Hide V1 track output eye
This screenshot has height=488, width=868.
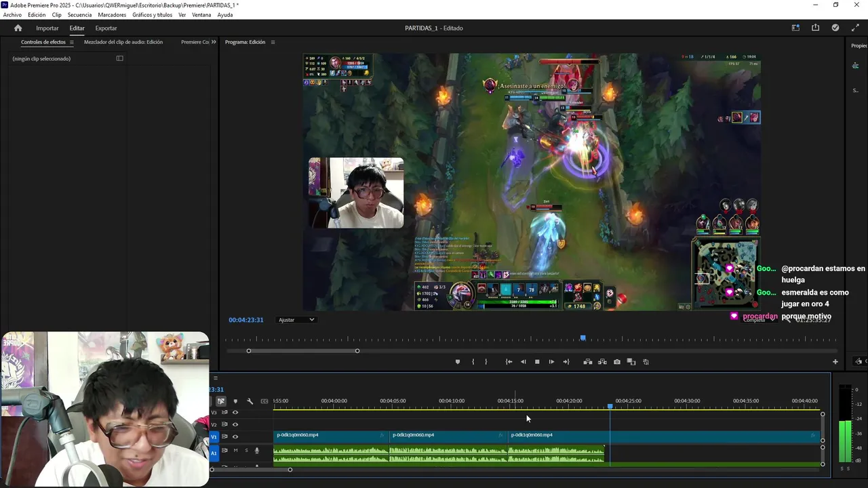[x=235, y=436]
